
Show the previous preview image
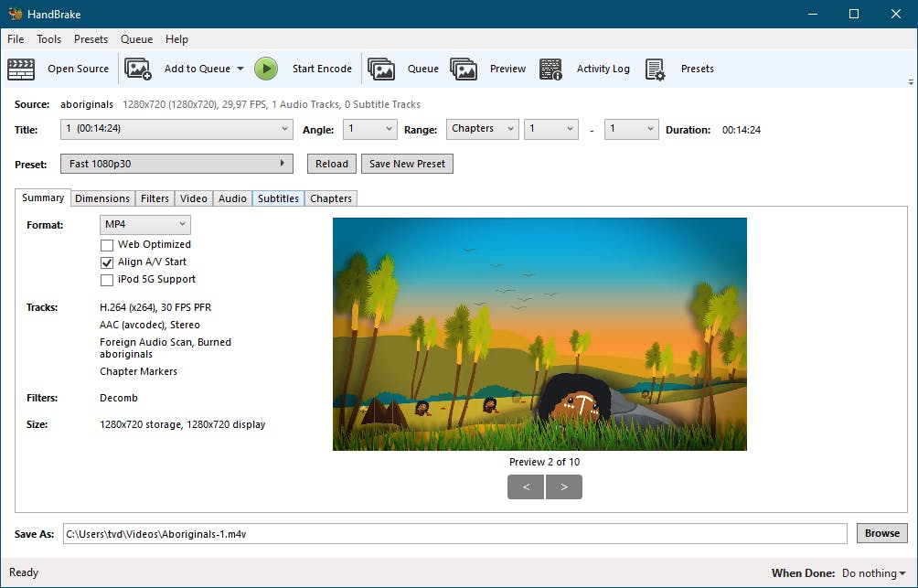(x=526, y=486)
